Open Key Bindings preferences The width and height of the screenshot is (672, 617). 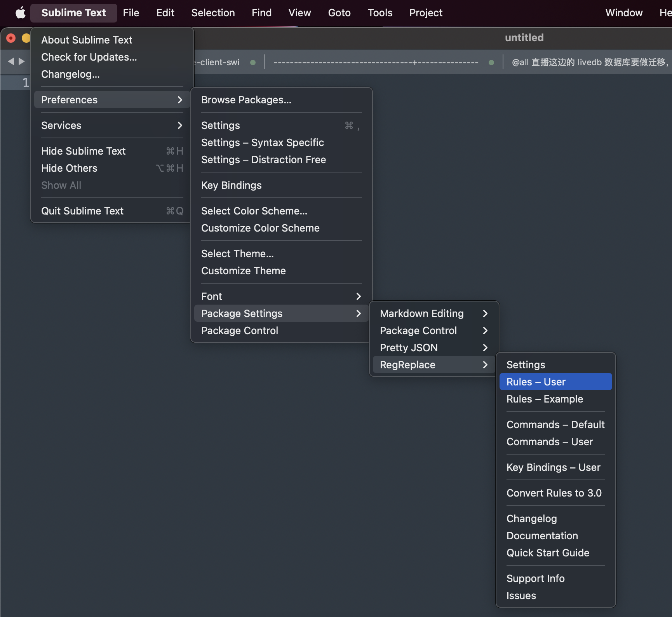point(232,185)
